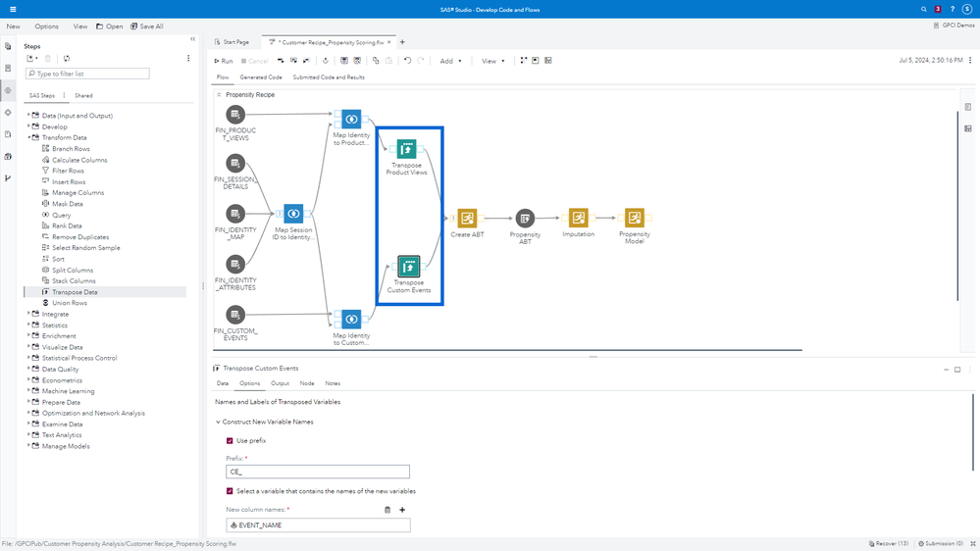Viewport: 980px width, 551px height.
Task: Collapse the Steps panel with double-chevron icon
Action: pos(192,39)
